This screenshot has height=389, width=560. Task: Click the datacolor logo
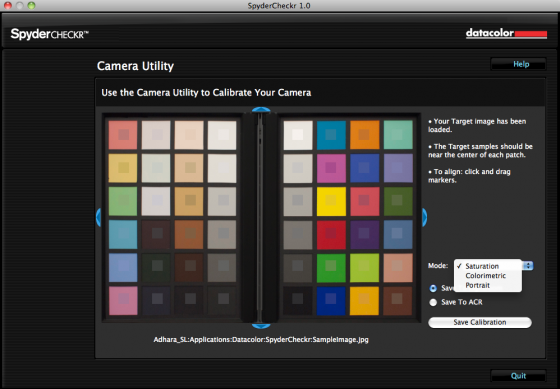[506, 34]
